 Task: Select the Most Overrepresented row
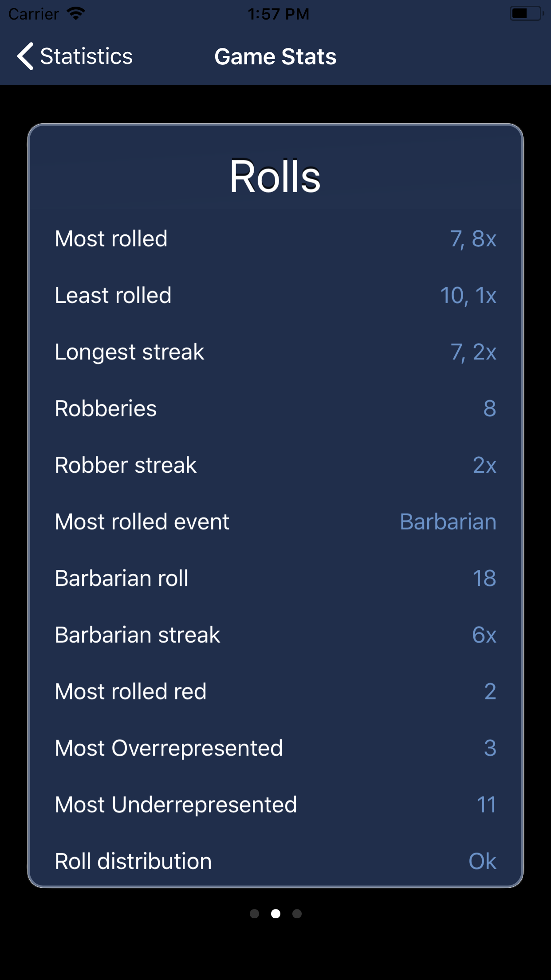pos(275,748)
